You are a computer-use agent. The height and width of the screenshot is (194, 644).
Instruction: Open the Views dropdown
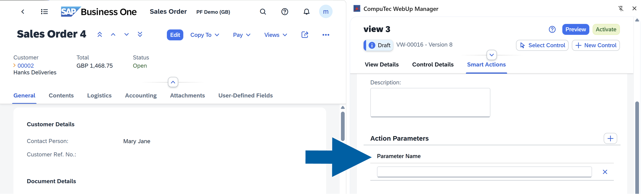click(275, 35)
